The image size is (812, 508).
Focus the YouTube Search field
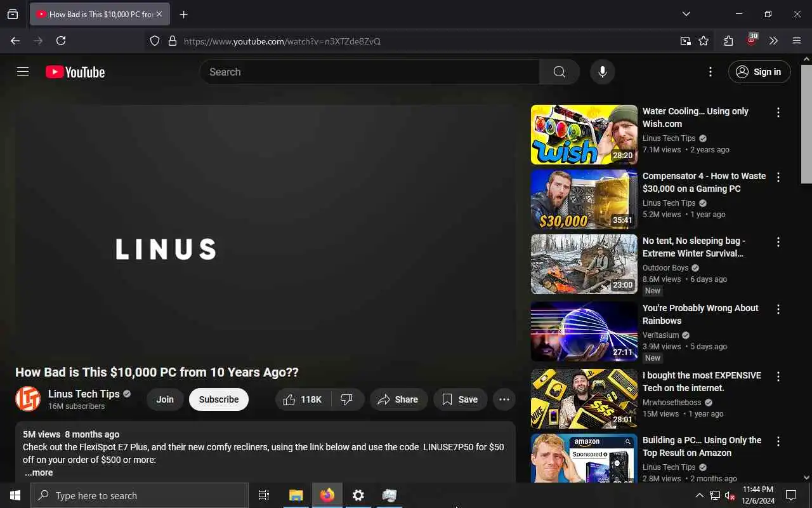370,72
